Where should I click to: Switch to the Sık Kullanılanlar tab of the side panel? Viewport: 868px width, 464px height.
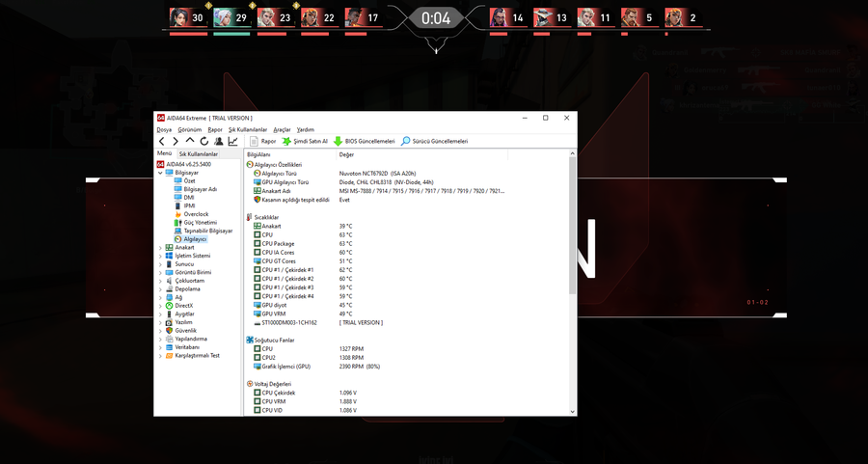point(198,154)
